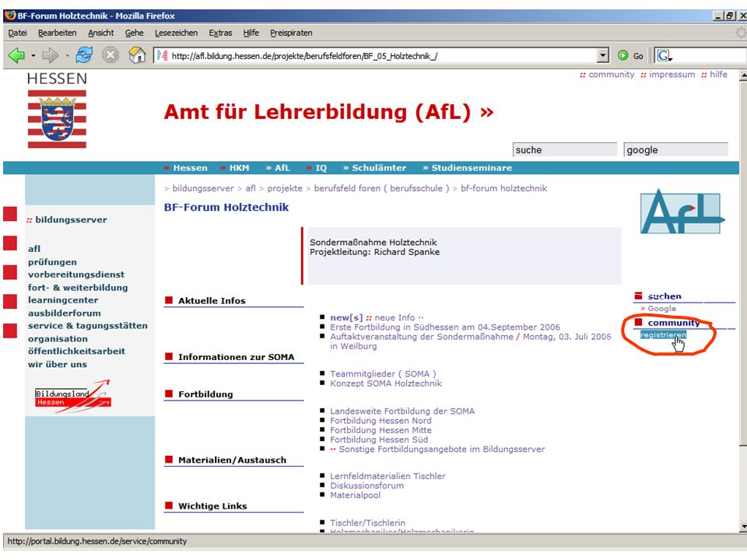Open 'learningcenter' in the left sidebar
The height and width of the screenshot is (560, 747).
pyautogui.click(x=63, y=300)
